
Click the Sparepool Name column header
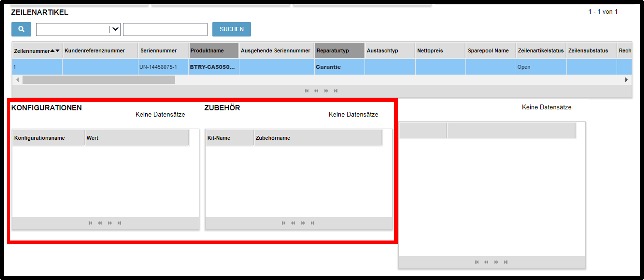point(491,51)
